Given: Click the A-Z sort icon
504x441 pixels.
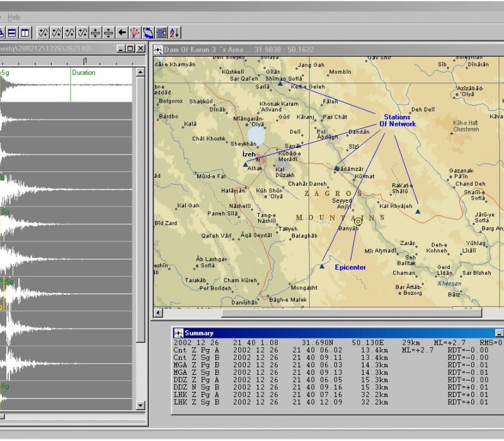Looking at the screenshot, I should click(175, 32).
